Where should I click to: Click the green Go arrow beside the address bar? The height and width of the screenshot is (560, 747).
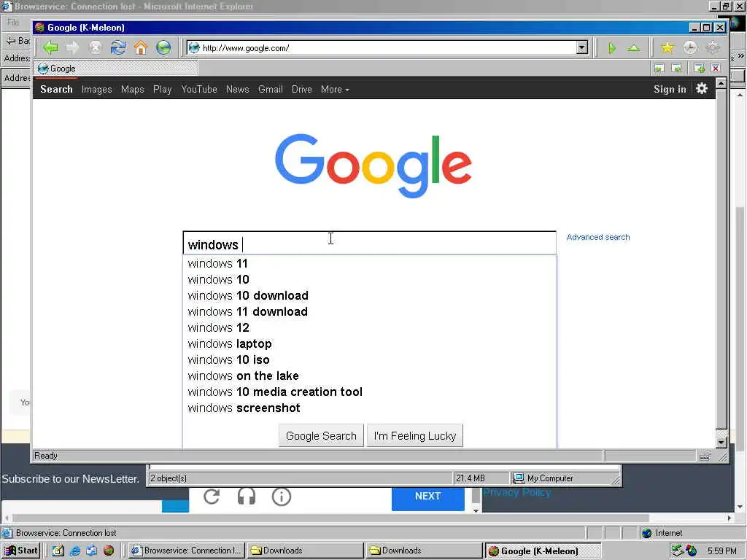[612, 48]
